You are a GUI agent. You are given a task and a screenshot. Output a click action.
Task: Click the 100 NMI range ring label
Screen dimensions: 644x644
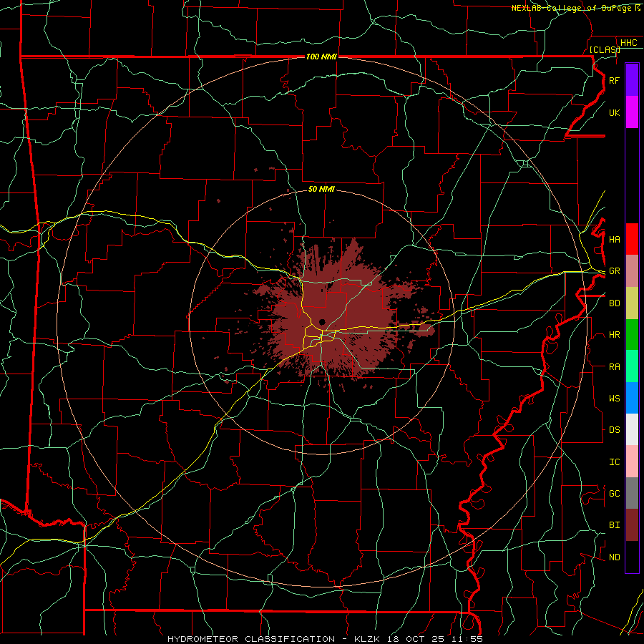click(x=321, y=57)
